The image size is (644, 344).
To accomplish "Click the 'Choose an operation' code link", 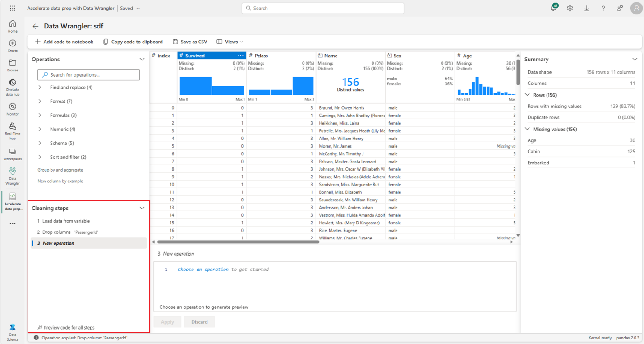I will tap(203, 270).
